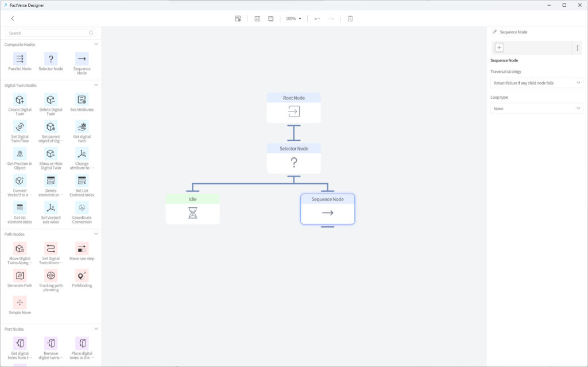Click the Set parent object node icon

coord(51,127)
